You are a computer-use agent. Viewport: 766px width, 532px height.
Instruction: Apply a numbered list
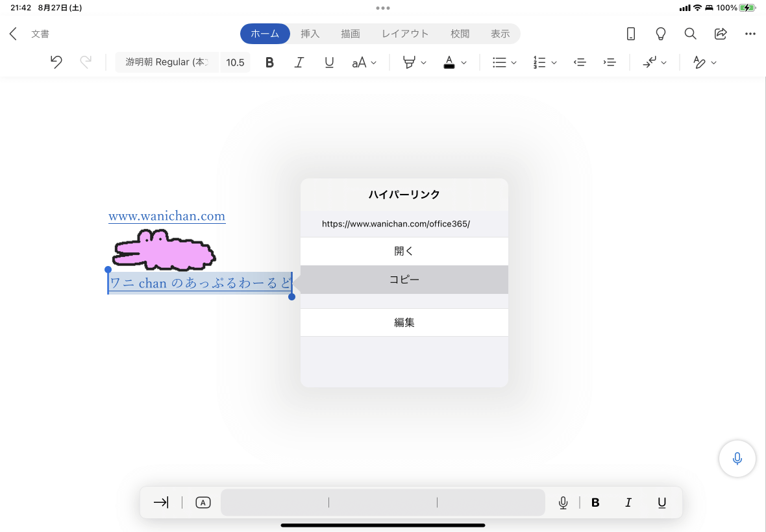point(539,62)
